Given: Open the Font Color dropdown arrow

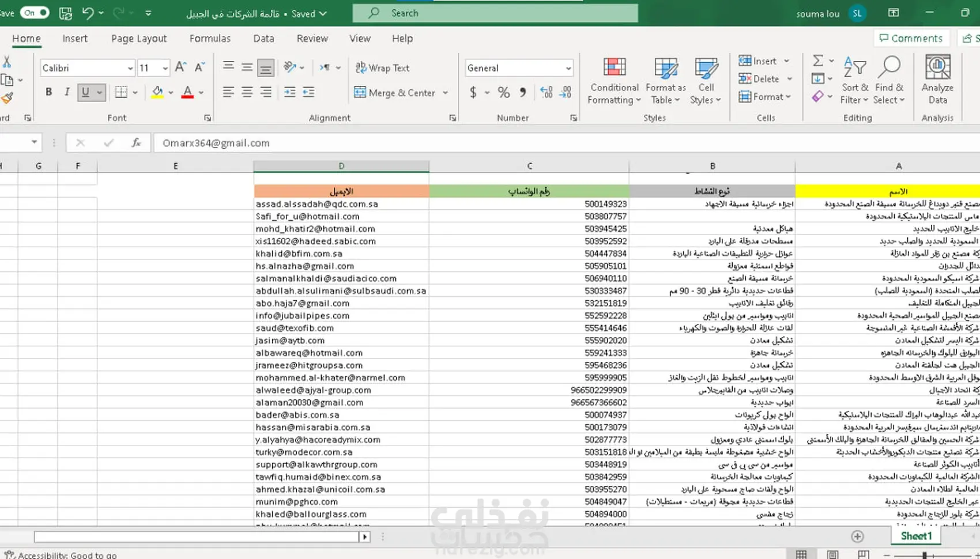Looking at the screenshot, I should (x=201, y=92).
